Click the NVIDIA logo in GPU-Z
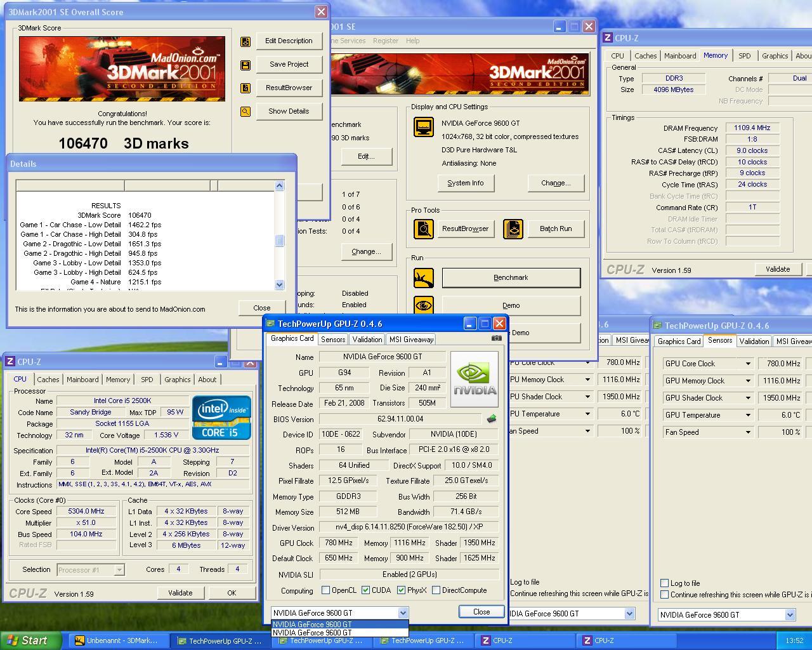This screenshot has height=650, width=812. tap(475, 380)
